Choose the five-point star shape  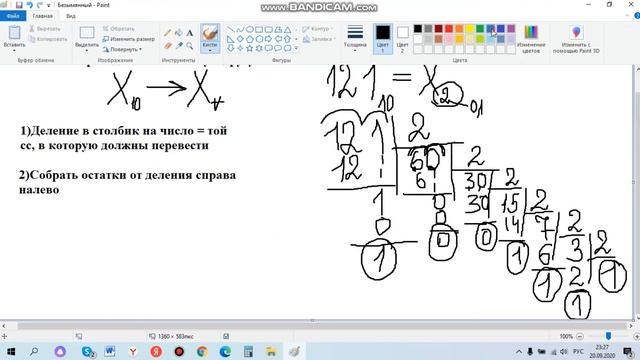[250, 48]
